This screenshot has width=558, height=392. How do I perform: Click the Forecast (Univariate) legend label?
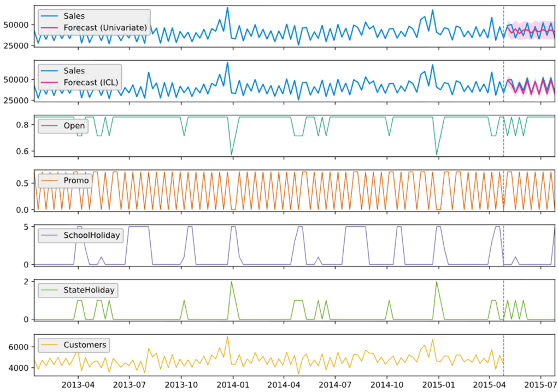[x=105, y=27]
